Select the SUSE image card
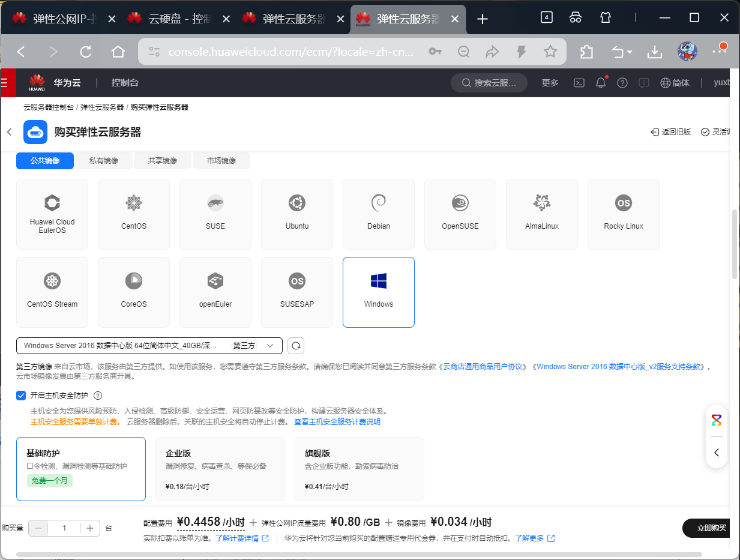The height and width of the screenshot is (560, 740). (215, 214)
